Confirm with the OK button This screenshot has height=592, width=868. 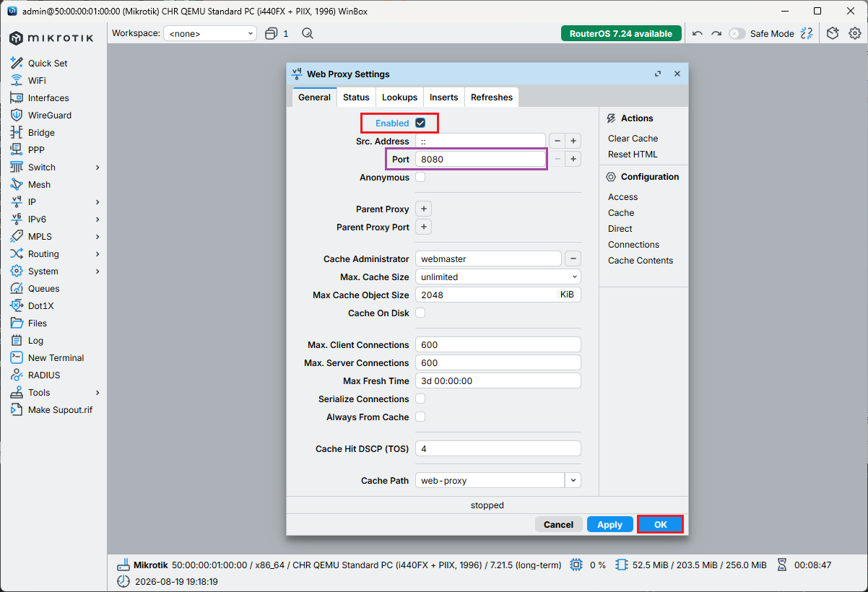point(661,525)
